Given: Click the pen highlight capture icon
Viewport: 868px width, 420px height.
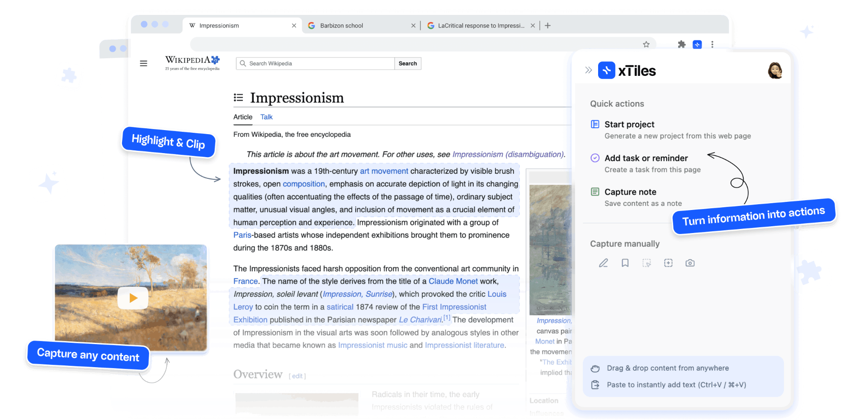Looking at the screenshot, I should (603, 263).
